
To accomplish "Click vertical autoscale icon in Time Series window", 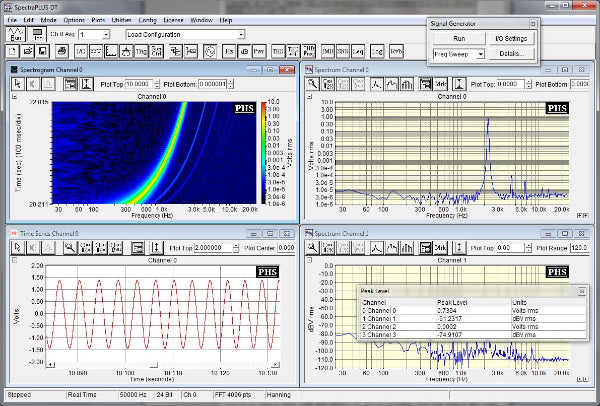I will click(x=156, y=248).
